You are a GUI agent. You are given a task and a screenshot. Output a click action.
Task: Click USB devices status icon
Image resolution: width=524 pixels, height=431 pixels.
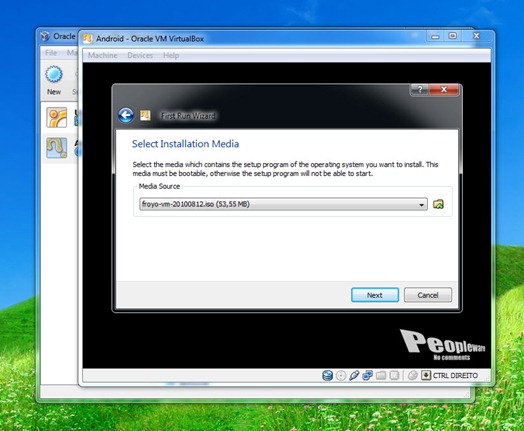[x=354, y=376]
